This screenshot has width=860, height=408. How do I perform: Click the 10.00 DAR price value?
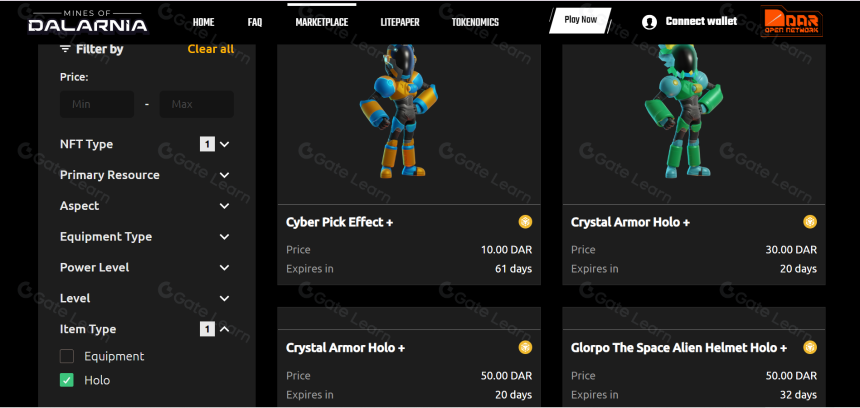pyautogui.click(x=506, y=250)
